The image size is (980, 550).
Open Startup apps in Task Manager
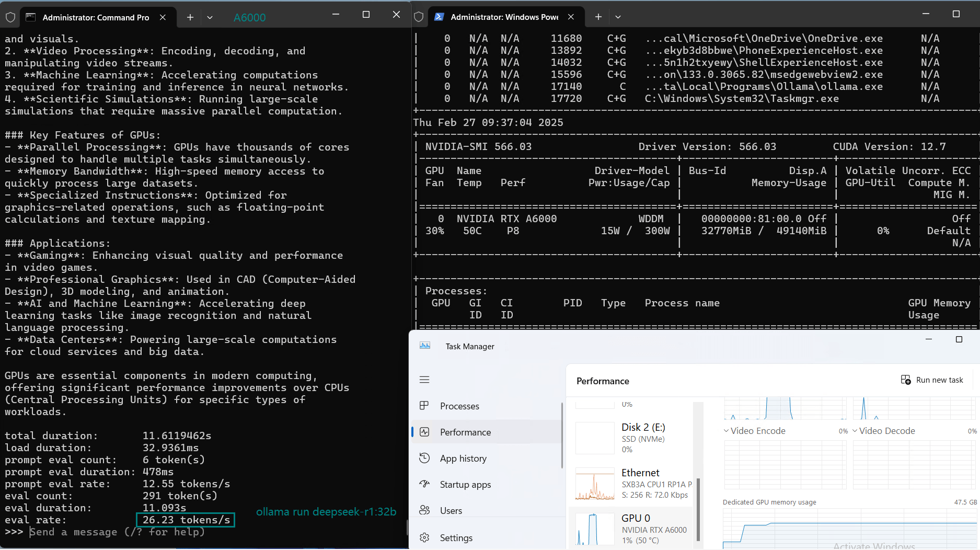point(486,484)
